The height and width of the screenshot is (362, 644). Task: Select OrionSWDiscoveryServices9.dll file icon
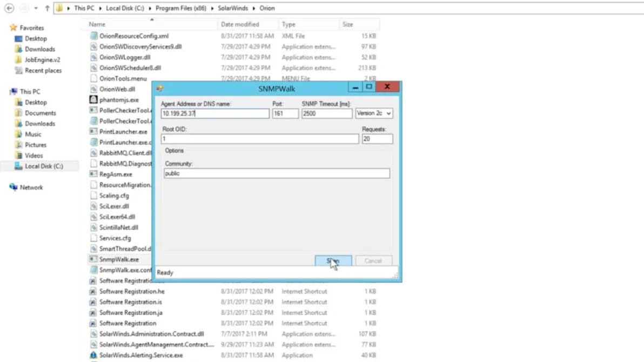(93, 47)
